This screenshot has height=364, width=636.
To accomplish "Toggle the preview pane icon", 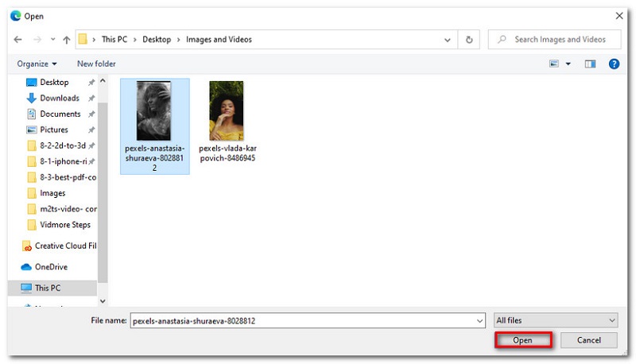I will coord(590,64).
